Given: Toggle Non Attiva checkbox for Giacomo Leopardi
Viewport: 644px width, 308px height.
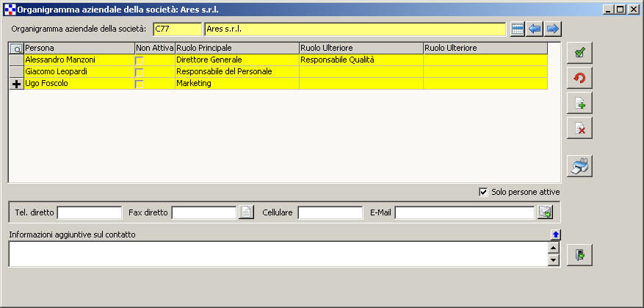Looking at the screenshot, I should click(x=140, y=72).
